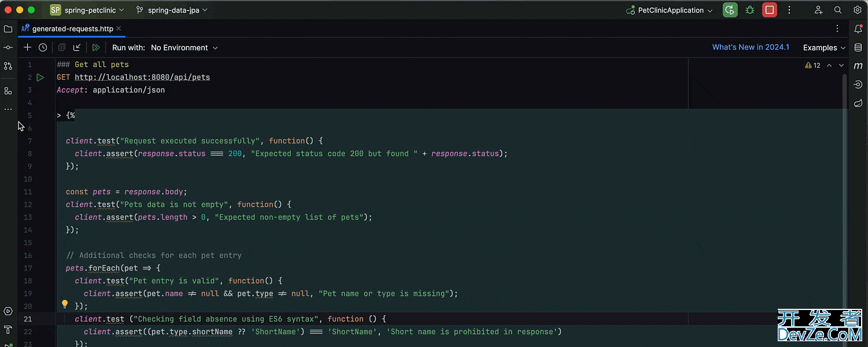
Task: Rerun PetClinicApplication with green button
Action: [730, 10]
